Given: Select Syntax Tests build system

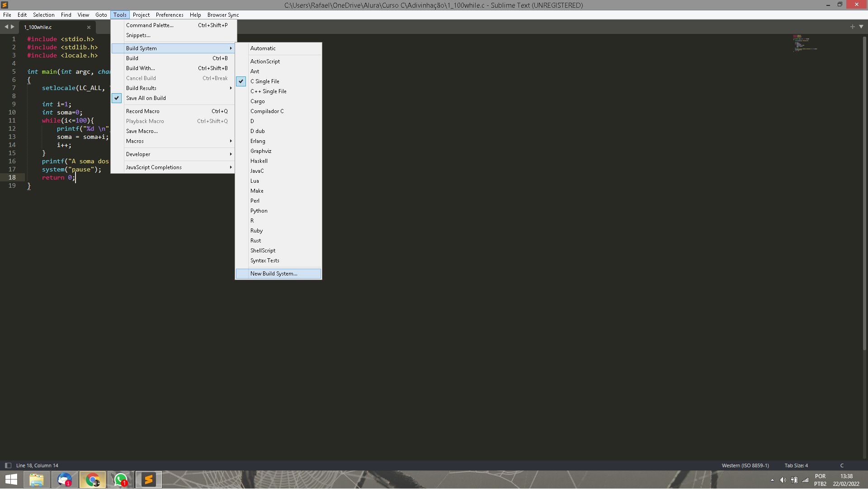Looking at the screenshot, I should point(278,261).
